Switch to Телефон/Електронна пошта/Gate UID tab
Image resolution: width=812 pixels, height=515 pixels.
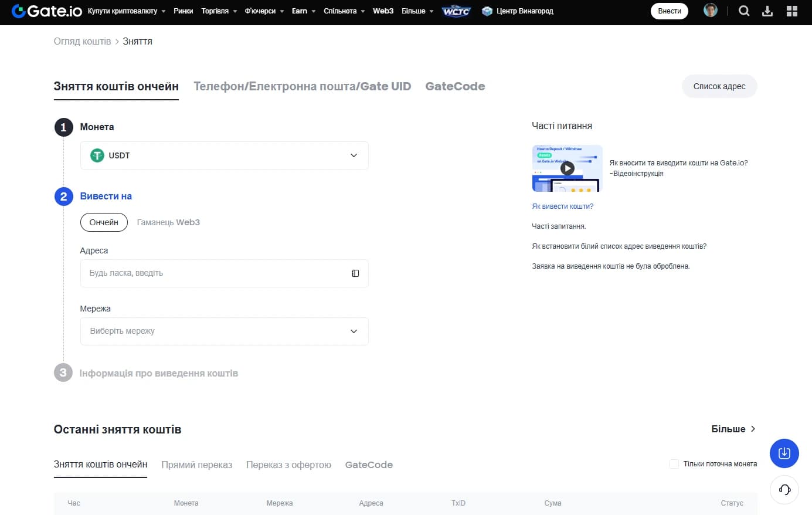tap(302, 86)
